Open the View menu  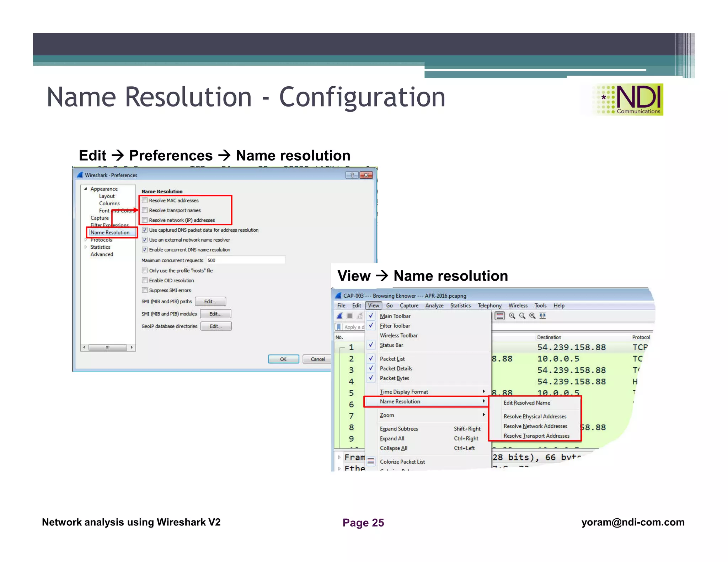pyautogui.click(x=373, y=306)
